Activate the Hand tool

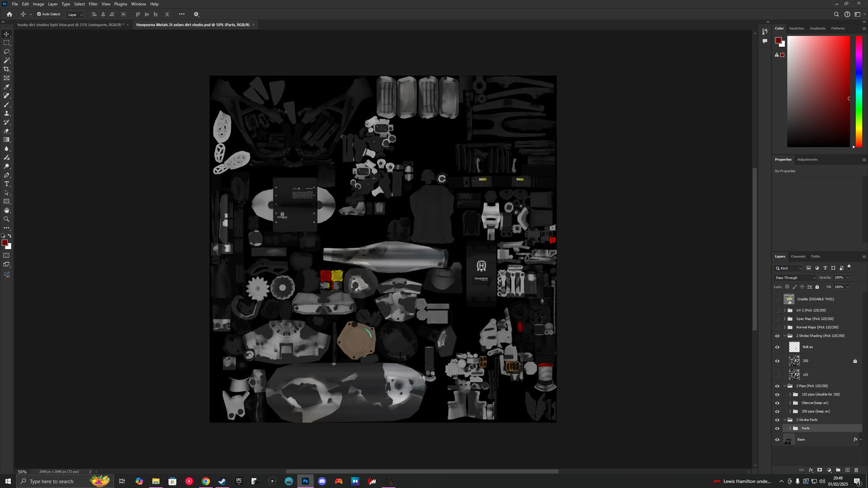[x=7, y=210]
